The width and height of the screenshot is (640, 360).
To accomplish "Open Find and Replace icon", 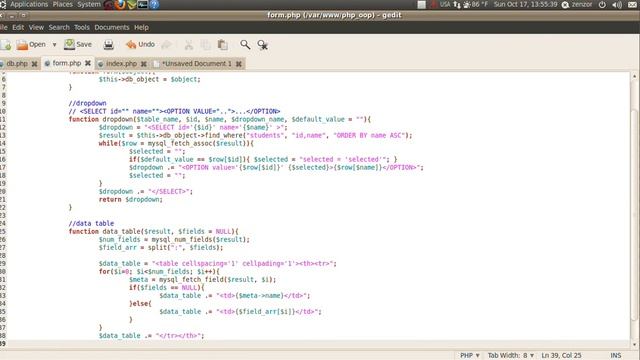I will [263, 45].
